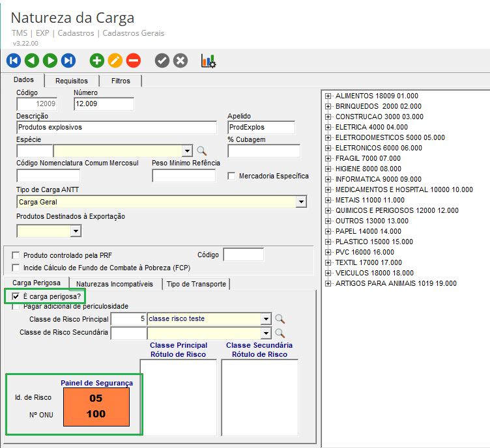Check 'Produto controlado pela PRF'

tap(16, 255)
